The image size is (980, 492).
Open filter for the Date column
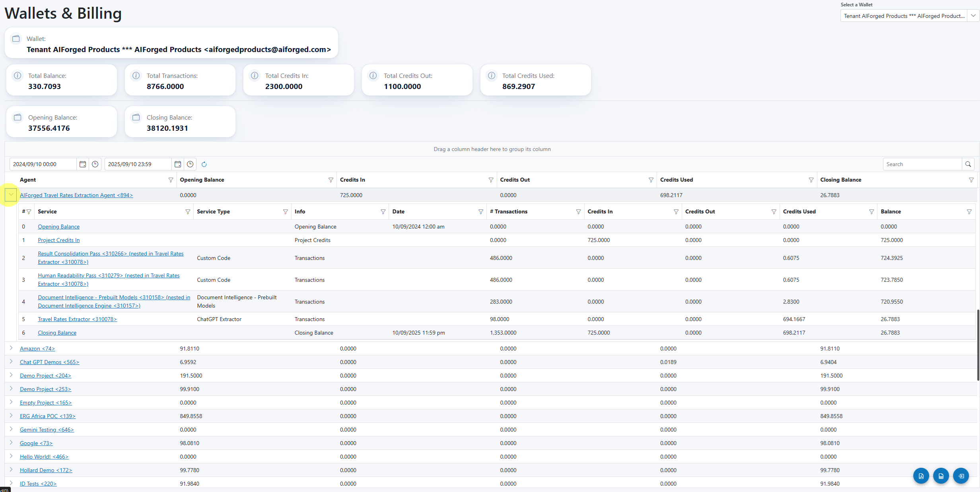coord(480,212)
